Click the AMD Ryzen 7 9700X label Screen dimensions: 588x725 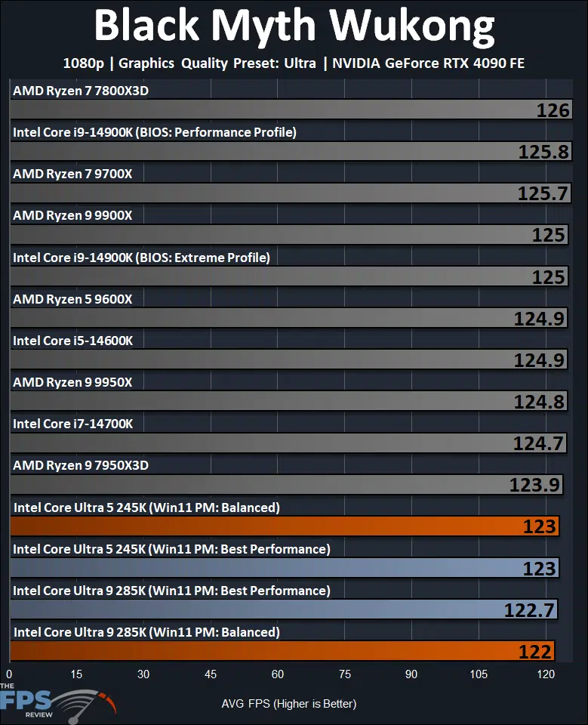click(72, 174)
